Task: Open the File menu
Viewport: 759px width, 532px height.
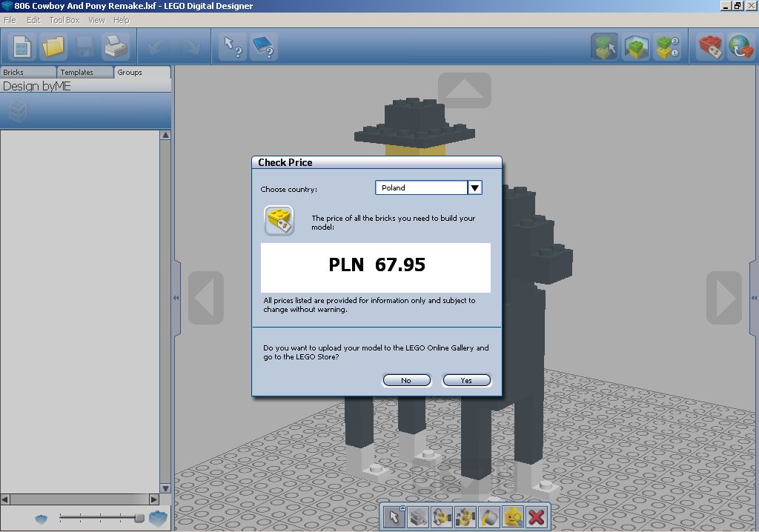Action: [x=10, y=20]
